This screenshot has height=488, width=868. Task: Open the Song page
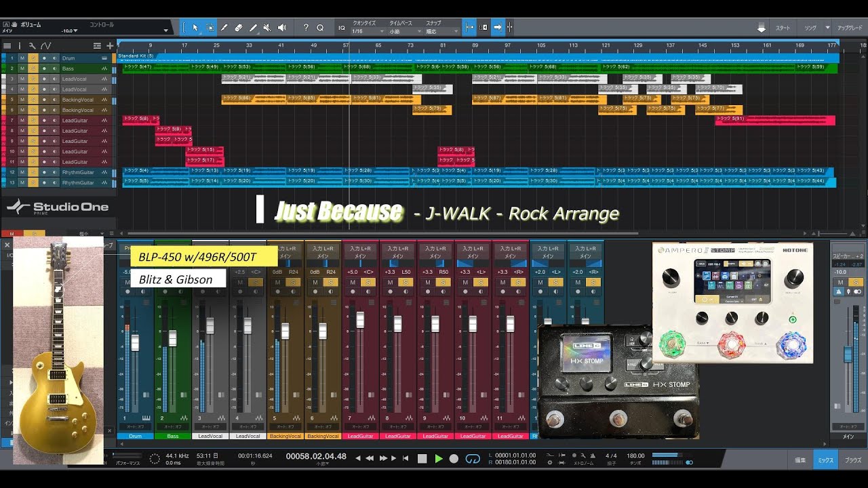coord(810,28)
